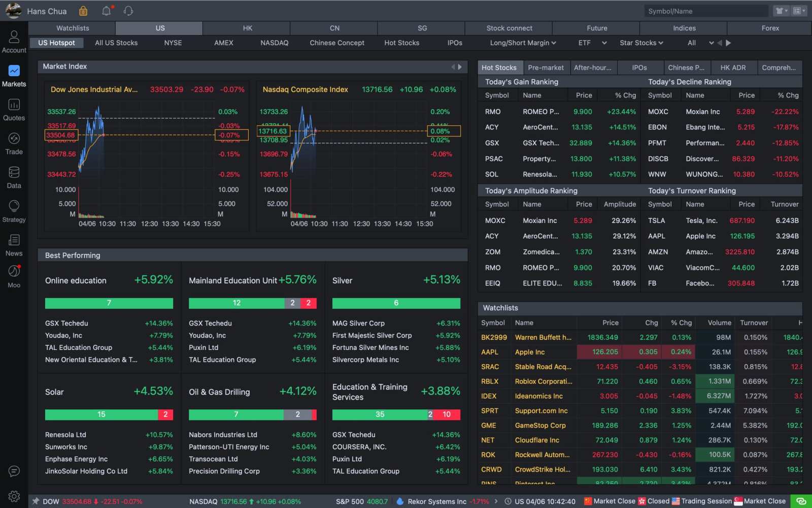
Task: Expand the Long/Short Margin dropdown
Action: coord(523,43)
